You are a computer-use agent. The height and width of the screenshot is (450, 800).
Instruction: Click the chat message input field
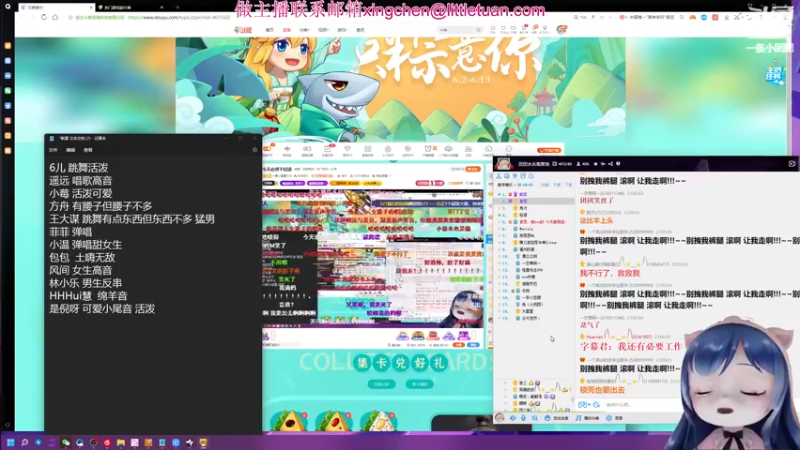(x=643, y=405)
